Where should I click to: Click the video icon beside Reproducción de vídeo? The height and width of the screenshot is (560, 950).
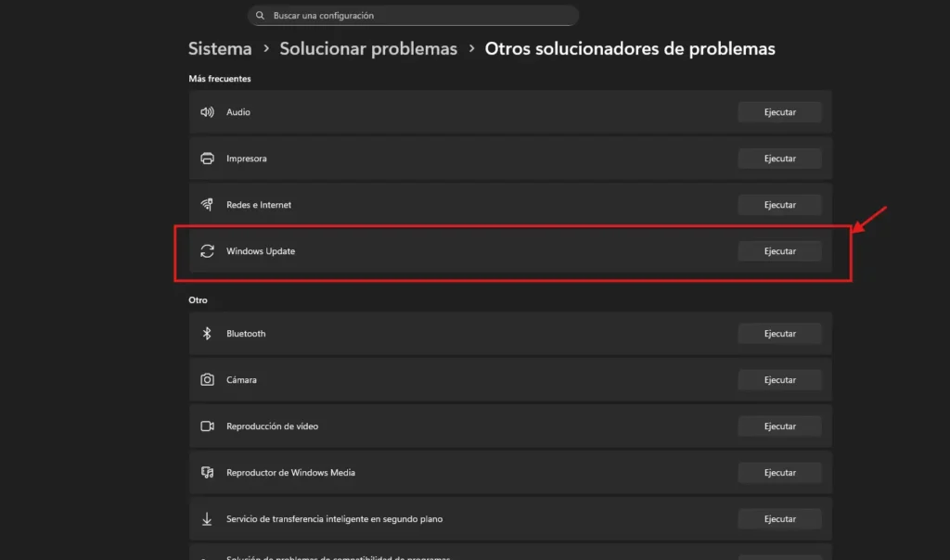point(207,426)
